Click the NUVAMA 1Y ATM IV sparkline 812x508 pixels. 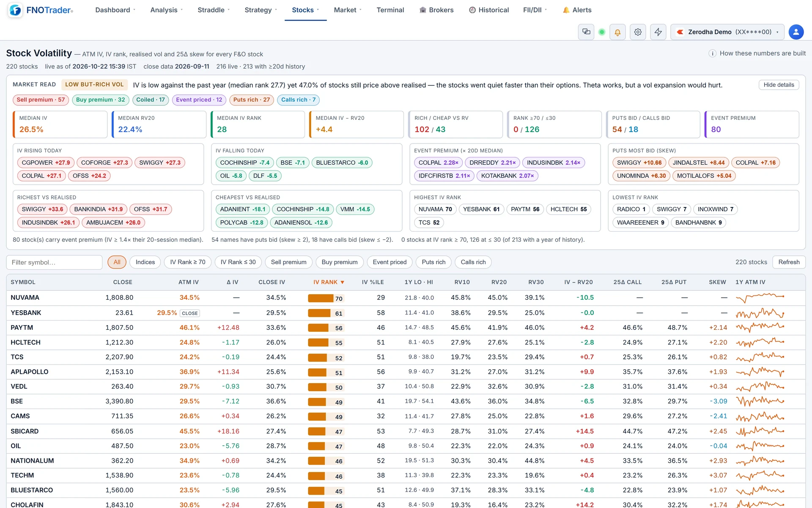coord(760,298)
